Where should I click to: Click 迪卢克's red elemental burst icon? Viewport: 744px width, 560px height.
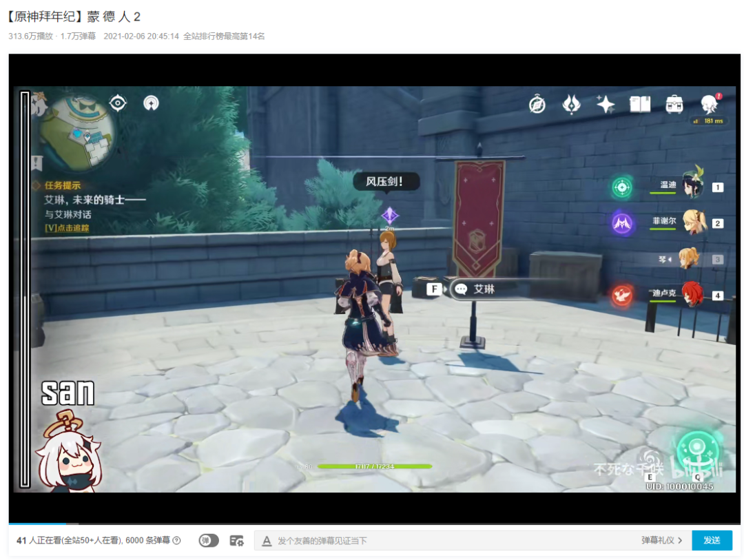(621, 295)
